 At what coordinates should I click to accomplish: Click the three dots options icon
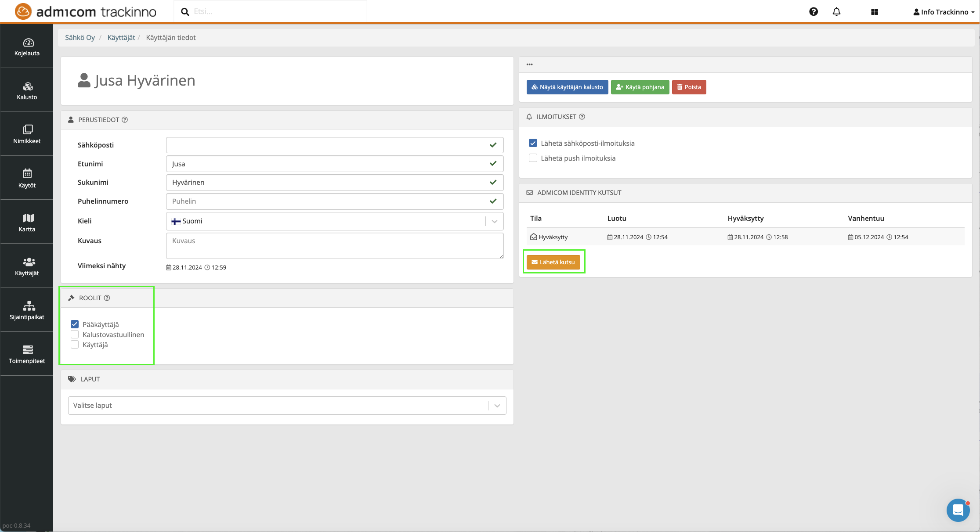530,65
